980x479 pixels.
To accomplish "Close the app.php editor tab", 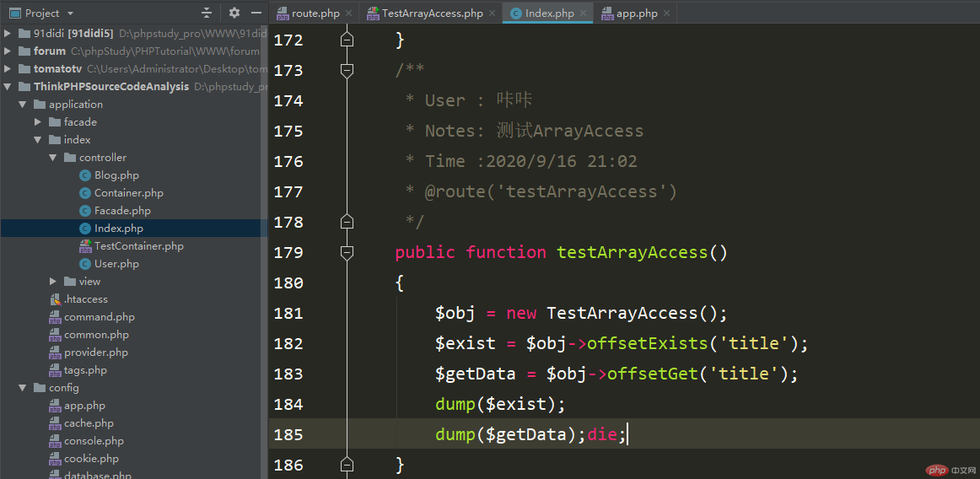I will 667,13.
